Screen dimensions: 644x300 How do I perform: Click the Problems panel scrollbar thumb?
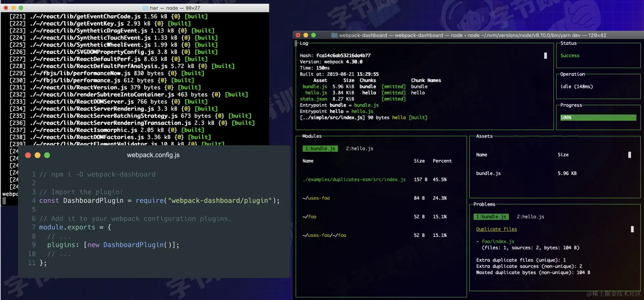(x=632, y=229)
